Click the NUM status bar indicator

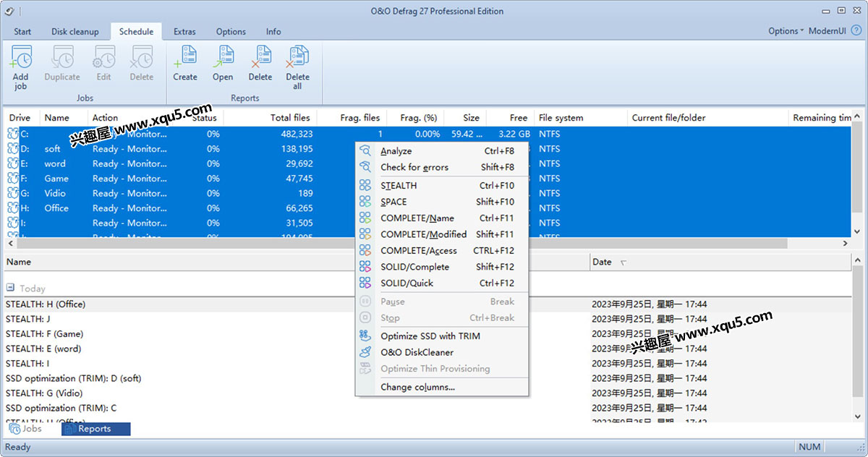click(809, 447)
